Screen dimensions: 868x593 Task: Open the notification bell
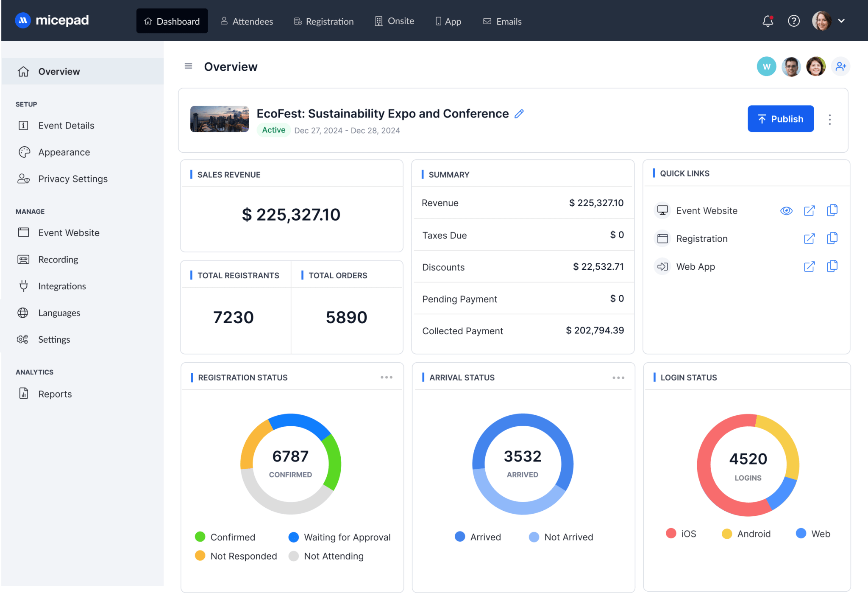pos(768,20)
